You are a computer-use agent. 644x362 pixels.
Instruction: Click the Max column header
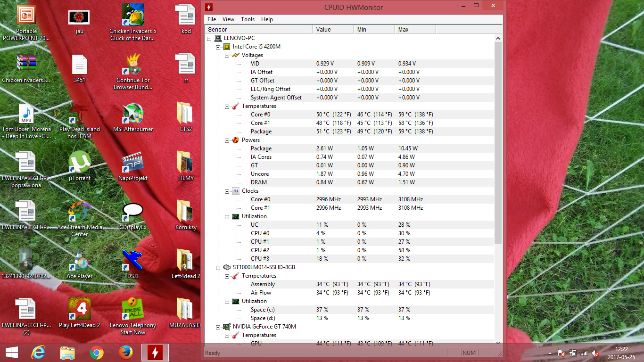(x=415, y=29)
